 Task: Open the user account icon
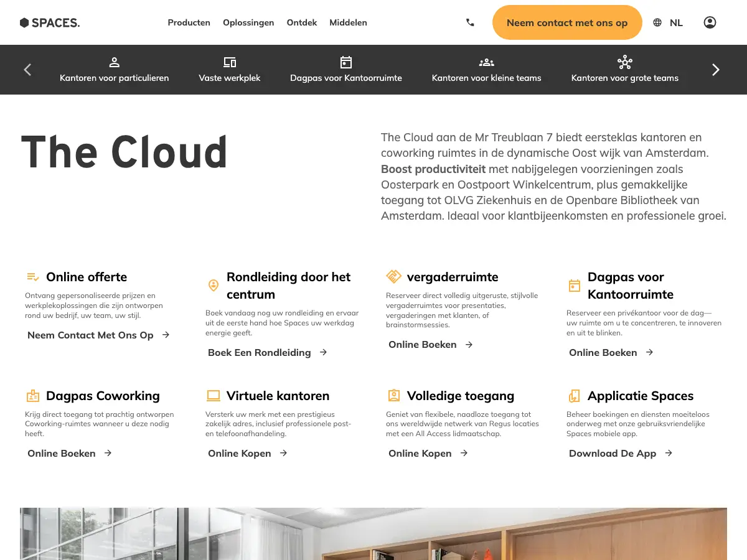(x=710, y=22)
